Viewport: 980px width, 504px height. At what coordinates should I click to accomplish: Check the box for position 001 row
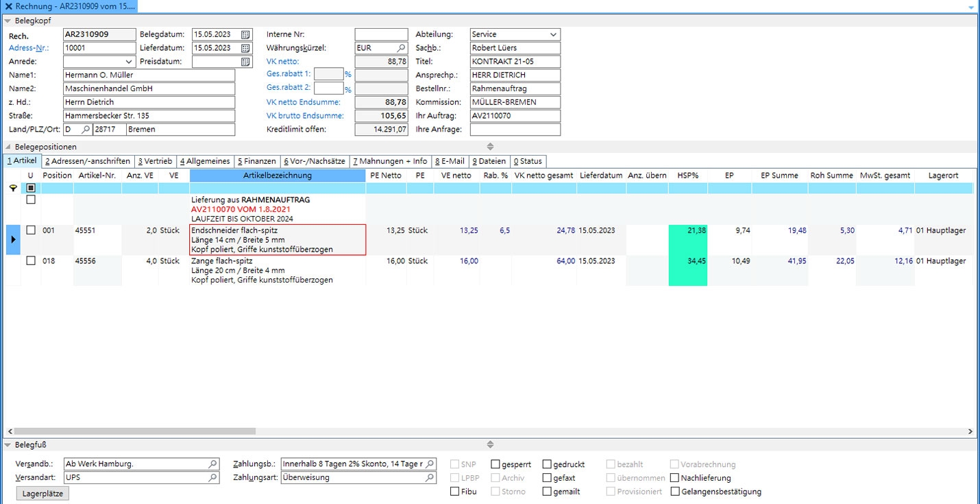pos(31,230)
